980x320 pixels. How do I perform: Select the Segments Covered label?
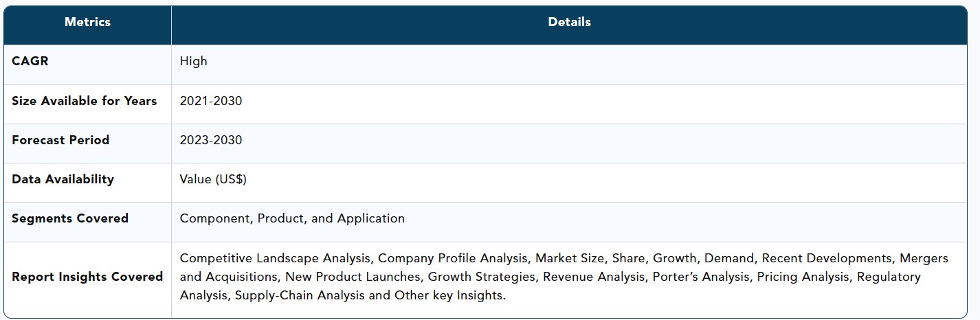70,218
